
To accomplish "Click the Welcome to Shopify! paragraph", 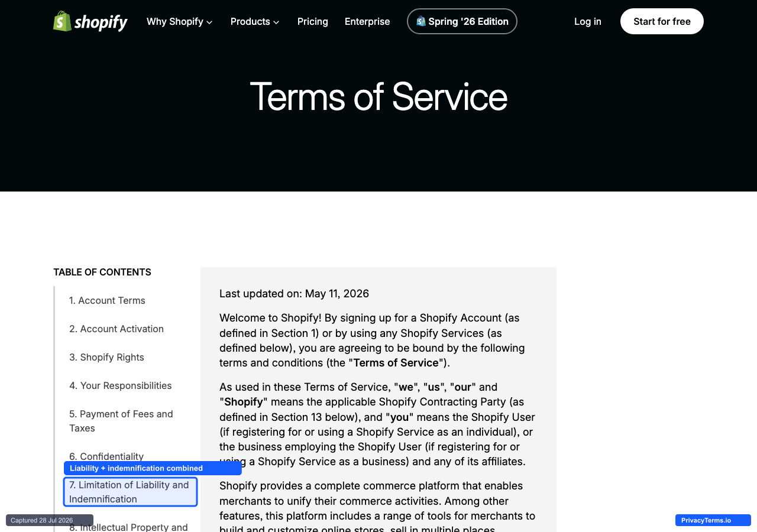I will (x=372, y=340).
